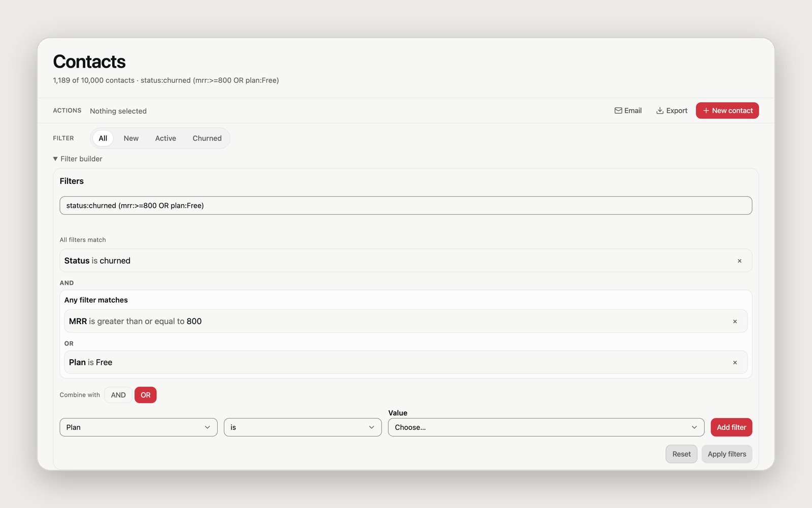Click the Export download icon
The width and height of the screenshot is (812, 508).
coord(660,111)
